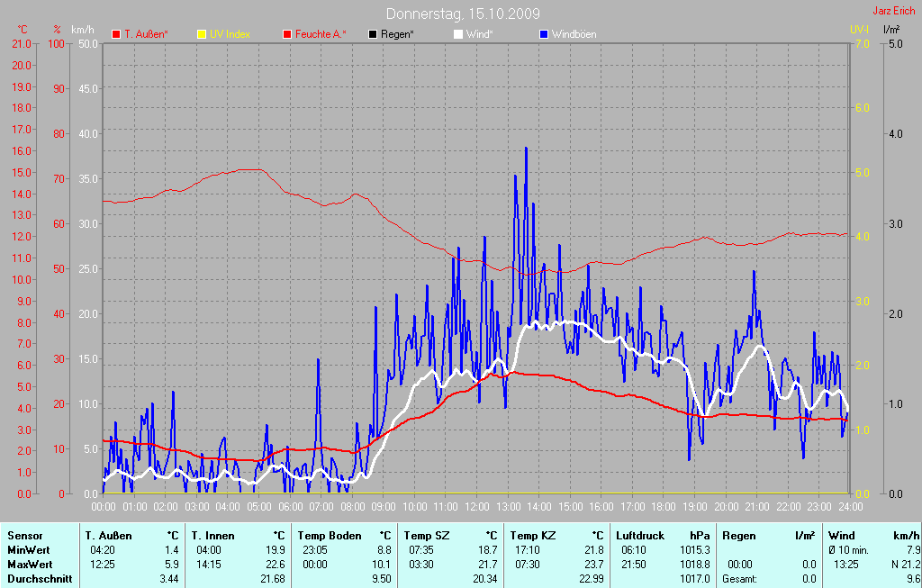Click the 'Wind' table column header
Screen dimensions: 922x588
point(842,536)
